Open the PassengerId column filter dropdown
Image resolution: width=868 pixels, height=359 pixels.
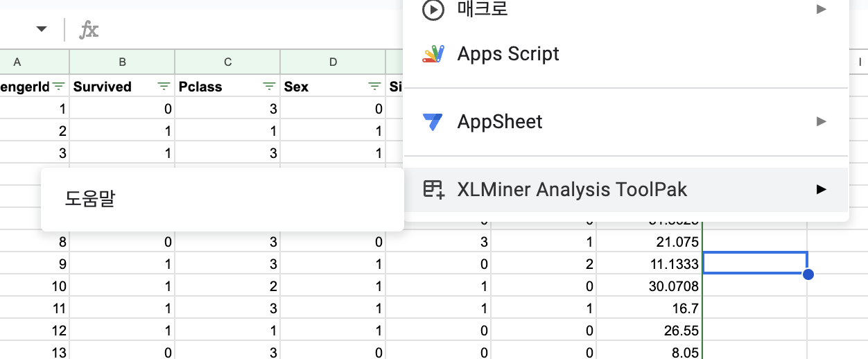coord(59,87)
